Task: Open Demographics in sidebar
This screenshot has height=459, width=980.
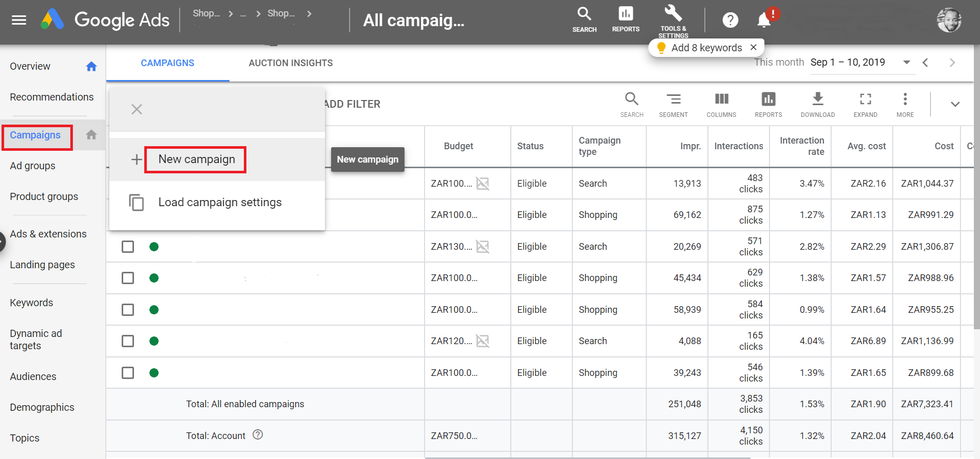Action: point(42,407)
